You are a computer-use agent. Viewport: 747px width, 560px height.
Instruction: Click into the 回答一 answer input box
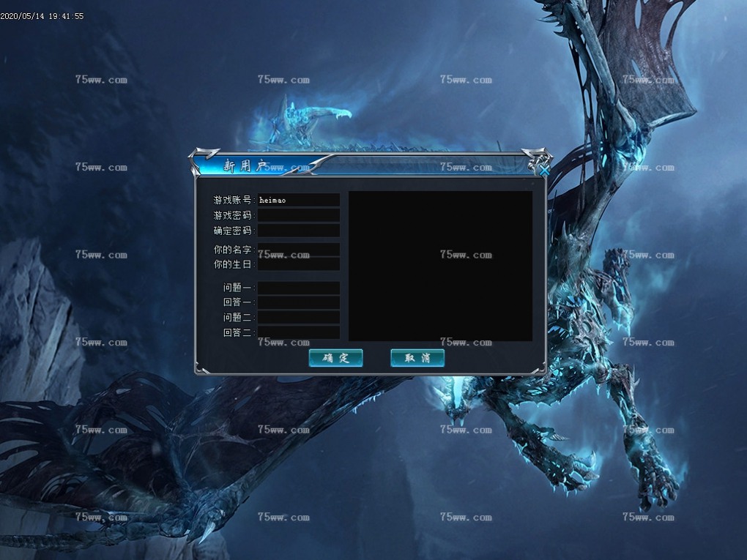point(298,302)
